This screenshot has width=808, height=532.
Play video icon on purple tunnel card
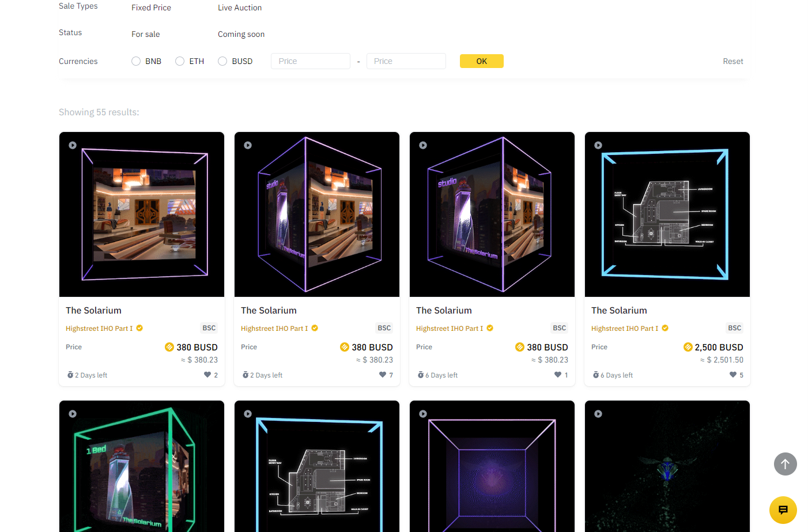[423, 414]
